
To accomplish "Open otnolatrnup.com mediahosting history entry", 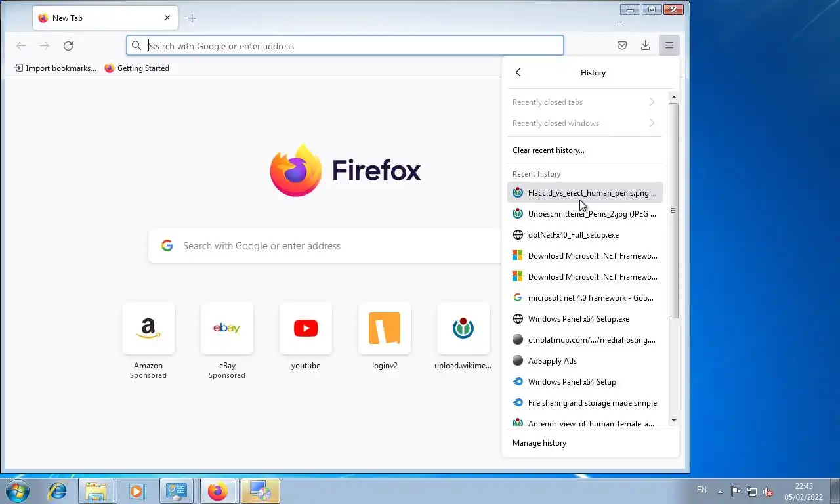I will coord(585,340).
